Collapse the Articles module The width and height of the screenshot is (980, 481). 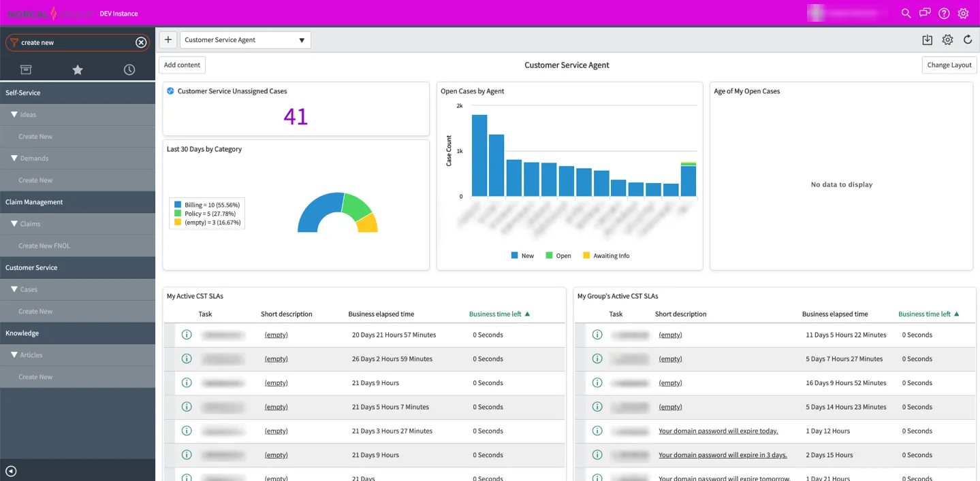pos(14,354)
